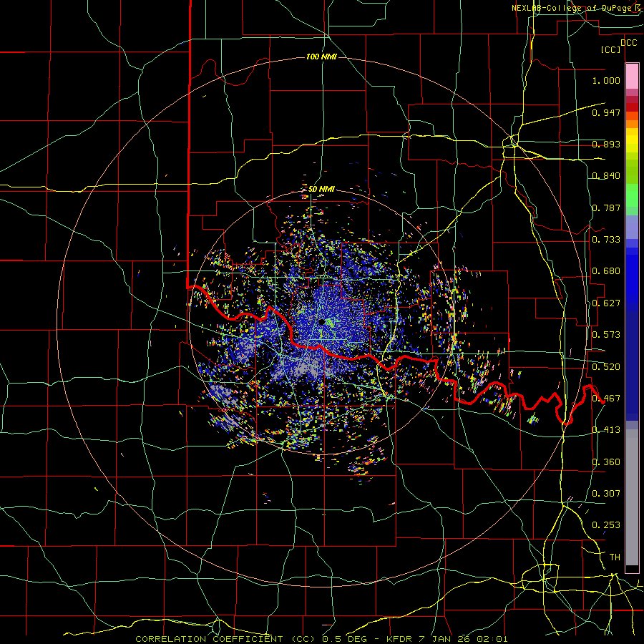
Task: Click the 100 NMI range ring label
Action: click(321, 57)
